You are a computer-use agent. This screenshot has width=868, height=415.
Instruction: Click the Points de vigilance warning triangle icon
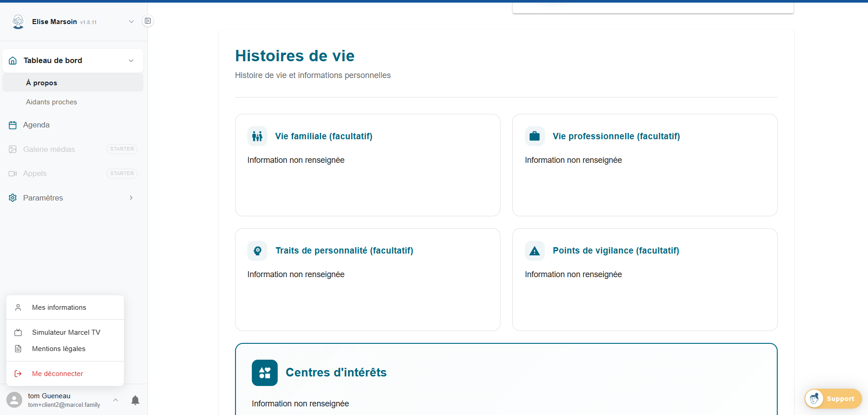pos(535,250)
